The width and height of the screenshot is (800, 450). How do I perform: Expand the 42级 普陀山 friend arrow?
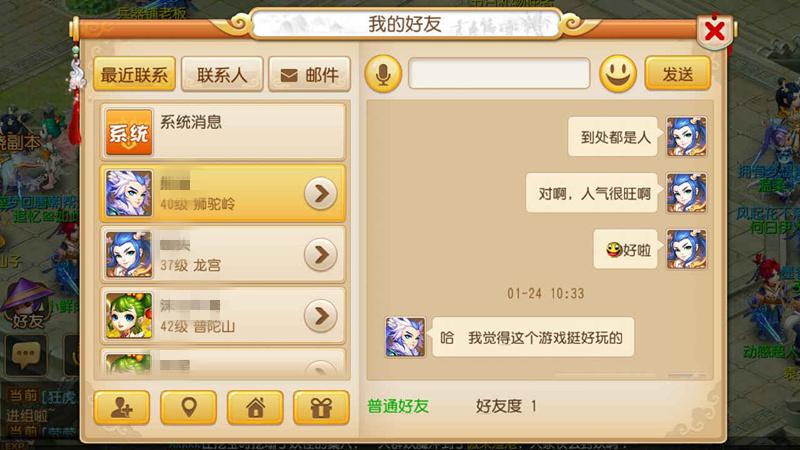pyautogui.click(x=321, y=316)
